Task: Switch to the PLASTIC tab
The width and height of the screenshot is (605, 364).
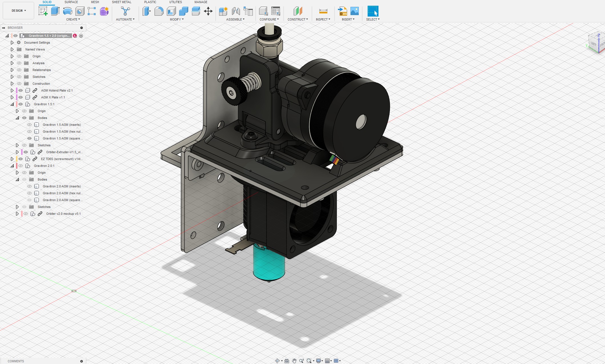Action: click(150, 2)
